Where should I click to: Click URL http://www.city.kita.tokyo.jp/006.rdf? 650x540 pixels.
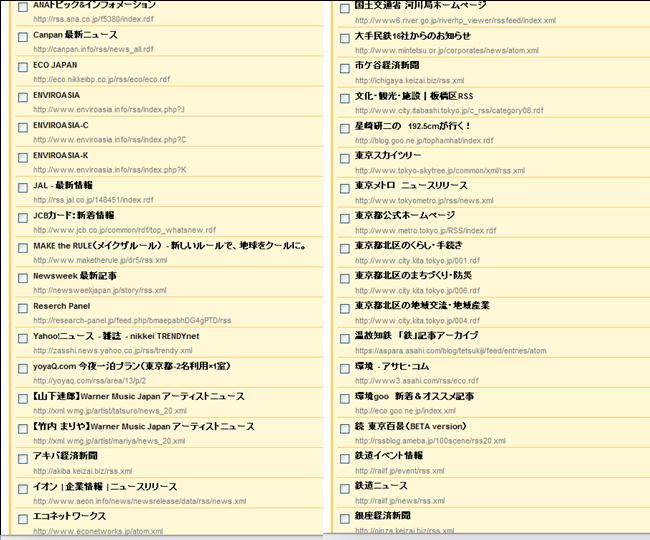(x=417, y=291)
